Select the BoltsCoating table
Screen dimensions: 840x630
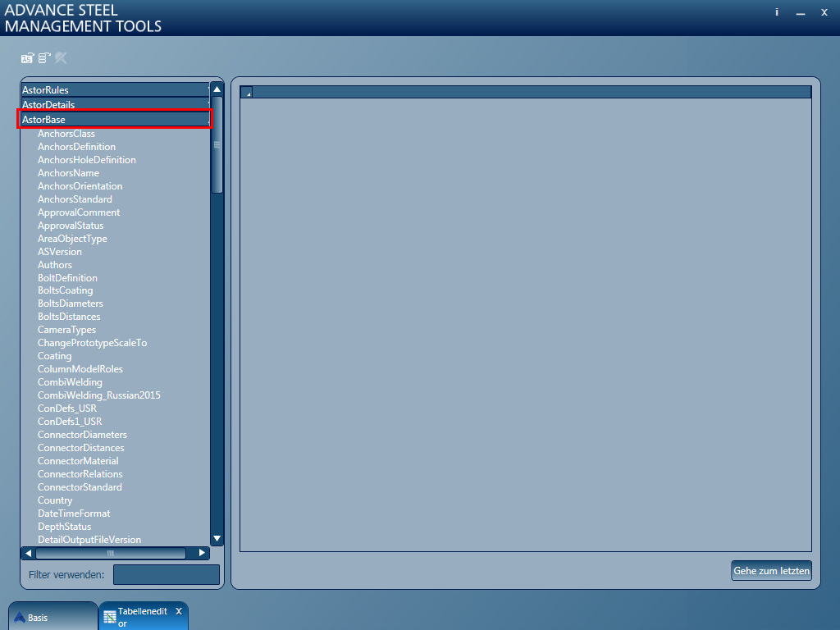(x=66, y=290)
